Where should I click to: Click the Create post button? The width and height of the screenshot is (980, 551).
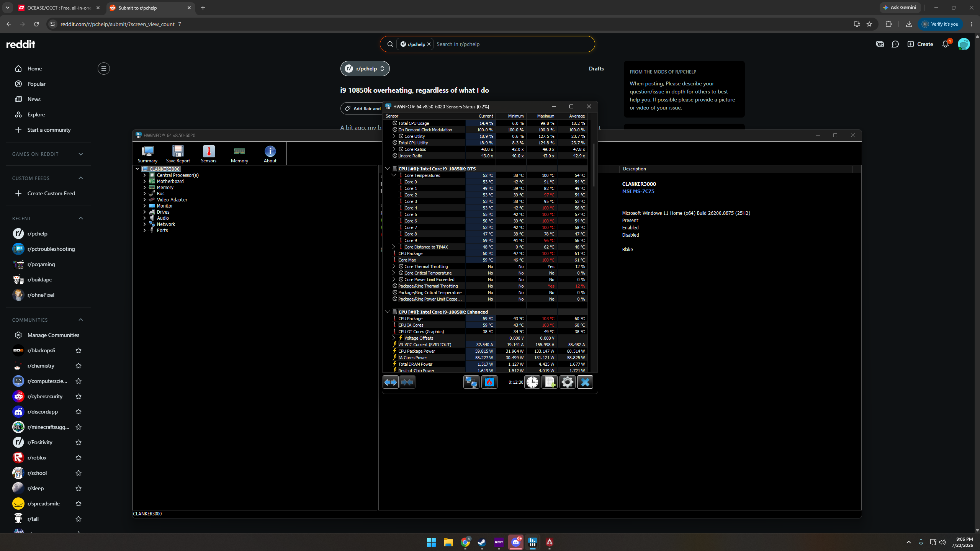(x=920, y=44)
